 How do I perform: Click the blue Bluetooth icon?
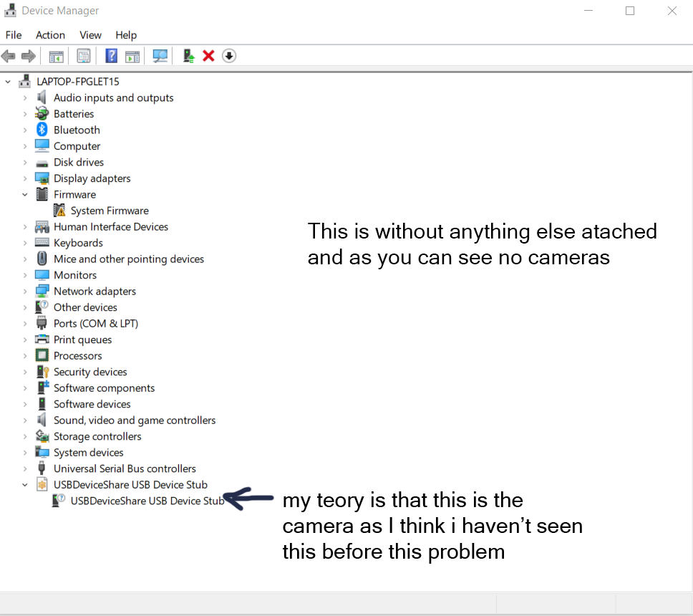click(42, 130)
